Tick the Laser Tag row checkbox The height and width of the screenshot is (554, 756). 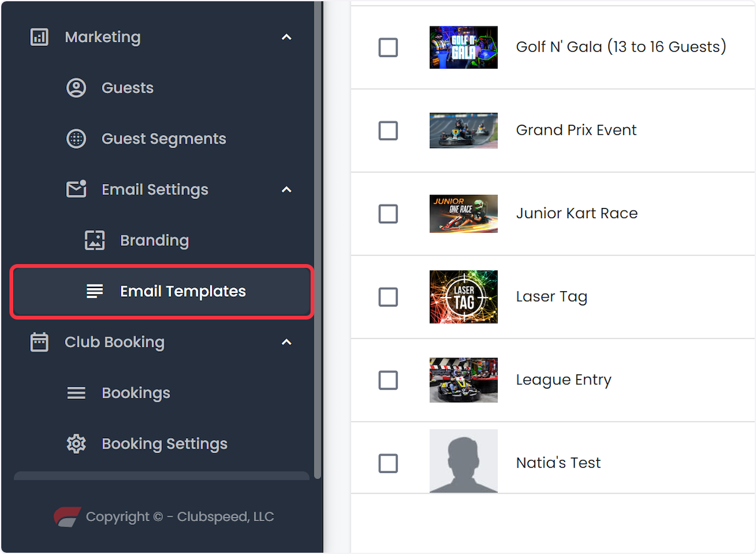tap(388, 297)
